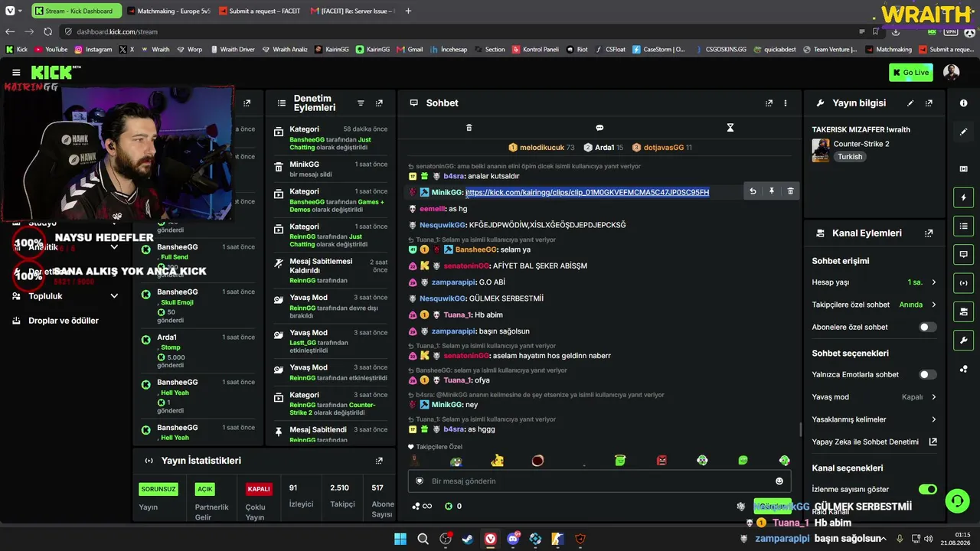Open Yapay Zeka ile Sohbet Denetimi external link
980x551 pixels.
[933, 442]
